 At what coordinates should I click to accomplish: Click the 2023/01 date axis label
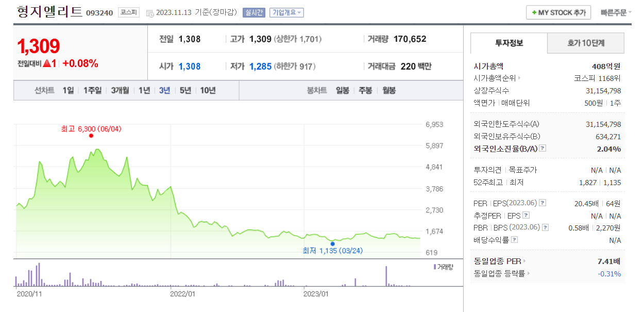point(316,293)
